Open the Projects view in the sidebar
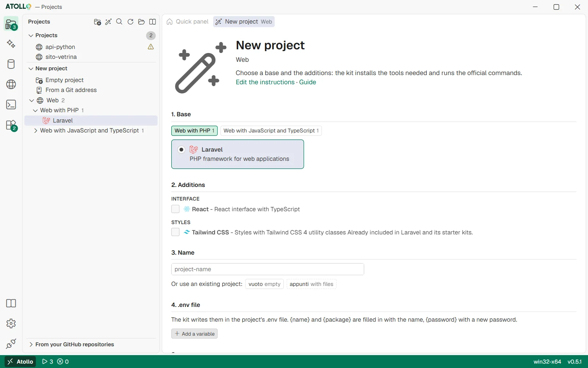 pos(11,24)
